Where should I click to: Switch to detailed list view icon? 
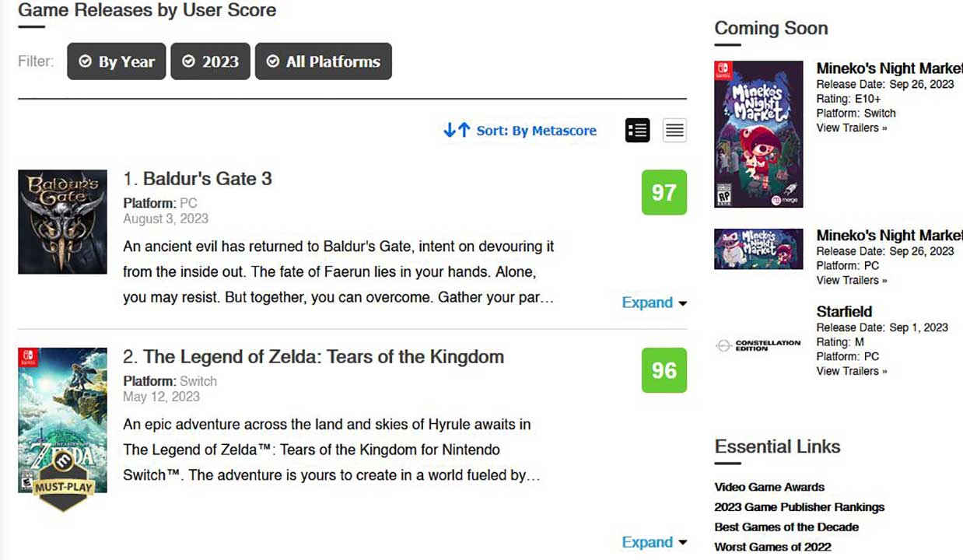click(637, 131)
